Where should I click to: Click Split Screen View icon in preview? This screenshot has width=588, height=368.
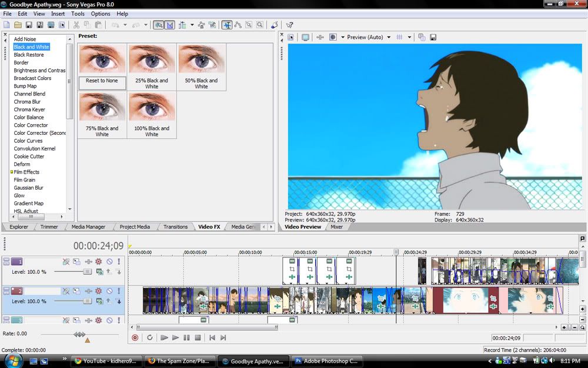[333, 37]
